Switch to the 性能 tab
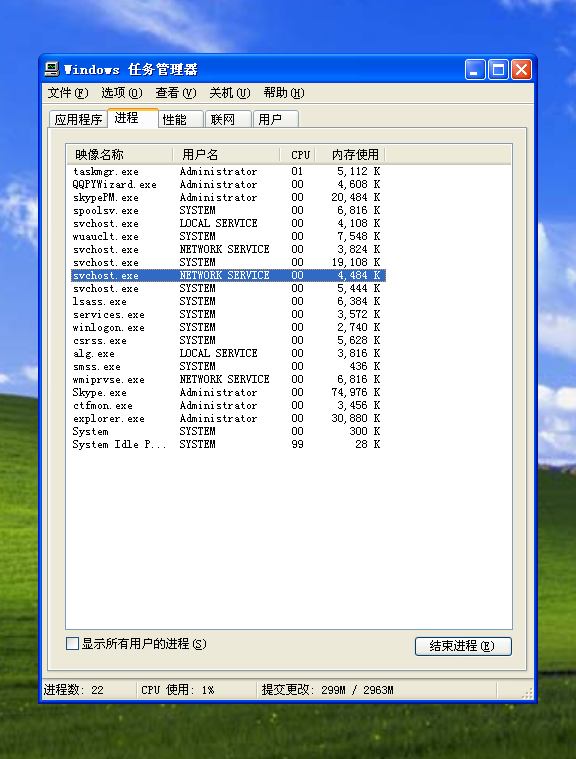 coord(181,119)
